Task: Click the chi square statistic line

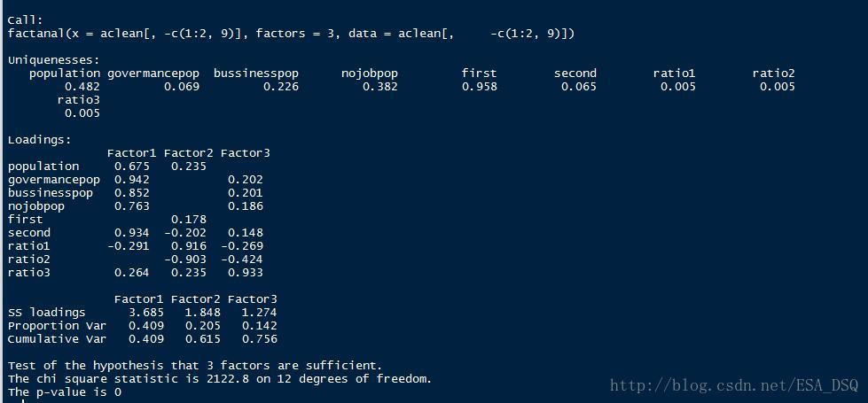Action: [220, 378]
